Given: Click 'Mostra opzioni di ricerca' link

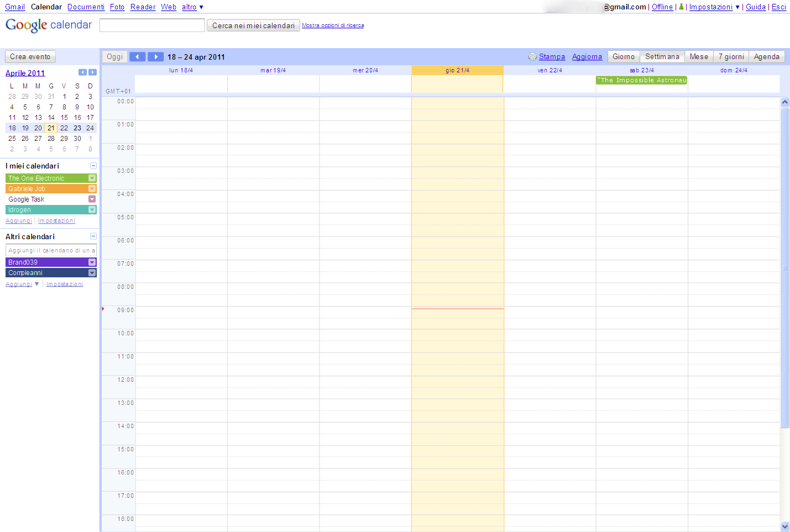Looking at the screenshot, I should (x=333, y=25).
